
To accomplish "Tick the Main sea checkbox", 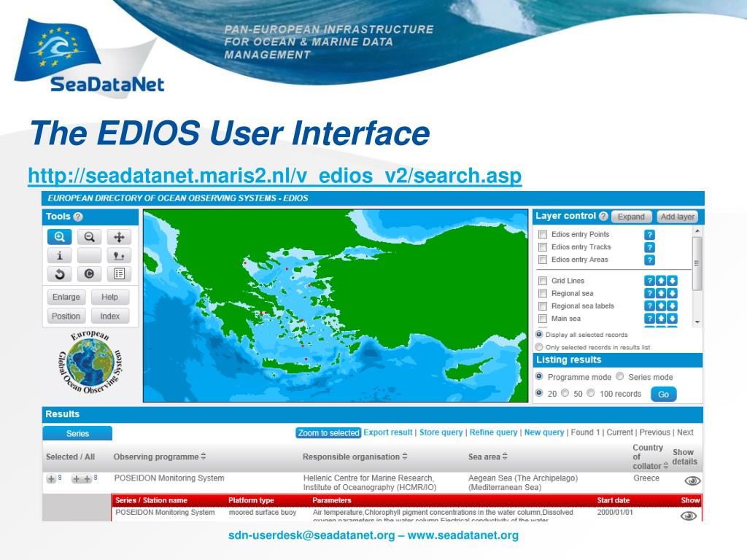I will coord(543,319).
